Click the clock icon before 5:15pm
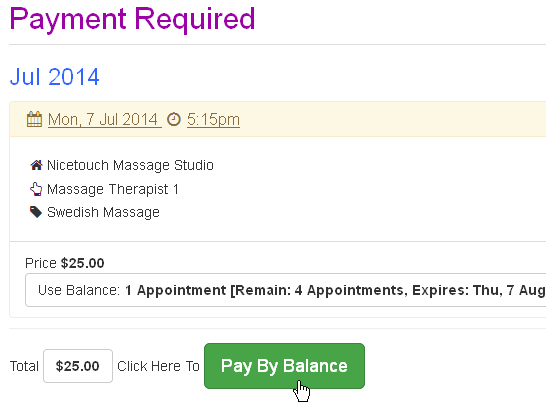This screenshot has height=405, width=546. coord(174,119)
